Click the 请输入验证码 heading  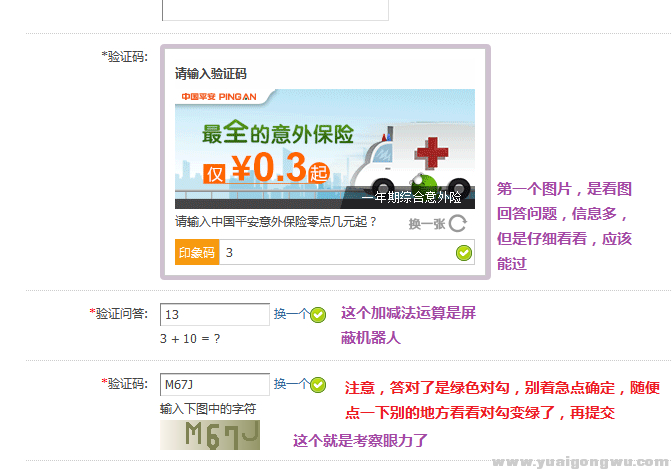coord(211,74)
